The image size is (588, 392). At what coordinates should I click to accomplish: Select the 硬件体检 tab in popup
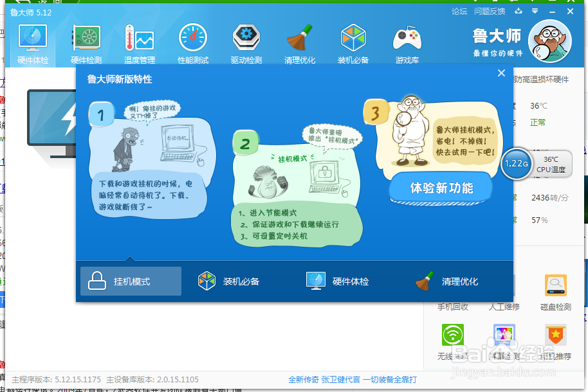[338, 281]
